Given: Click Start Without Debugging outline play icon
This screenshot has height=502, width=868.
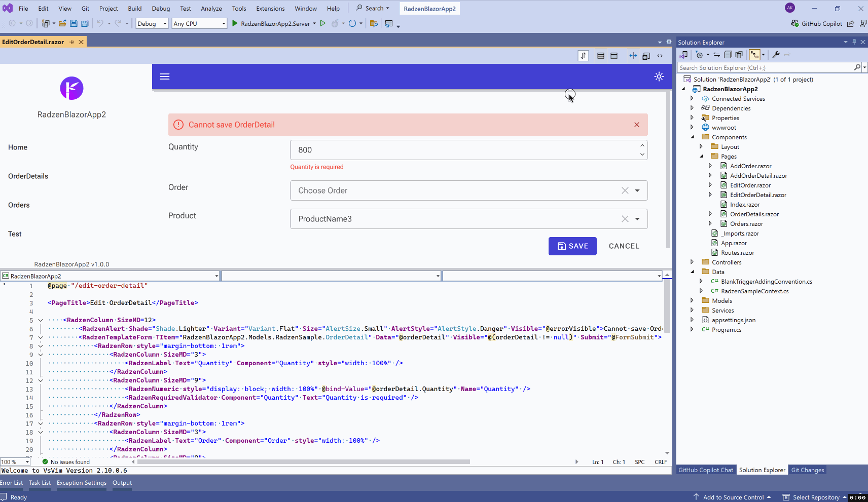Looking at the screenshot, I should pos(322,23).
